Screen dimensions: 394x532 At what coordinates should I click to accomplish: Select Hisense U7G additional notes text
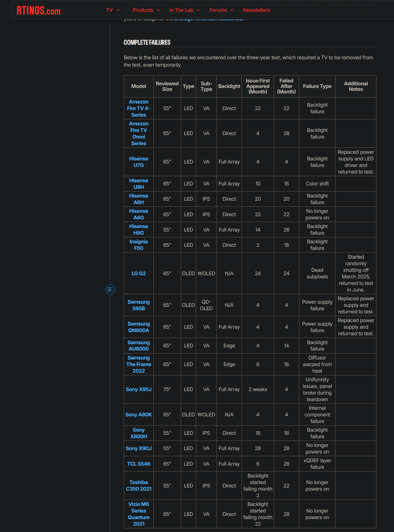click(x=356, y=162)
